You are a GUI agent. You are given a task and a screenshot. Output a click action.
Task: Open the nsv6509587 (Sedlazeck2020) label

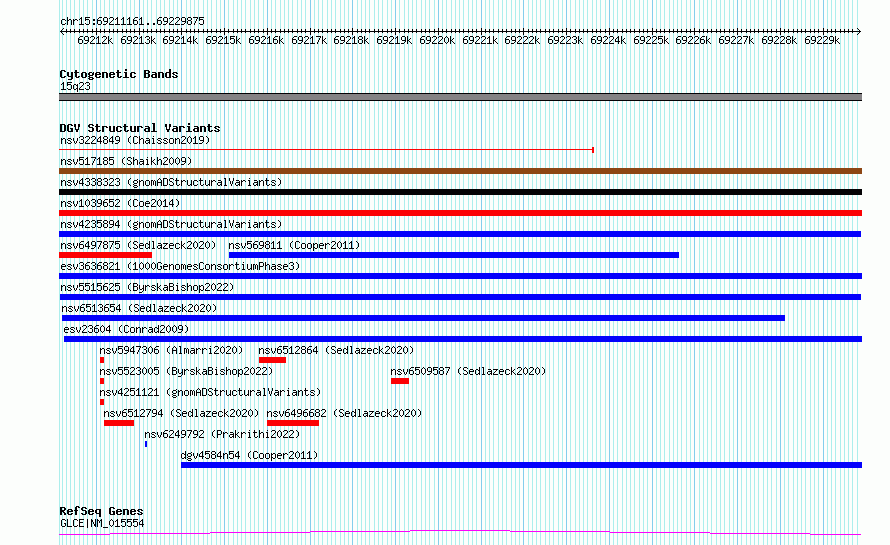click(468, 371)
